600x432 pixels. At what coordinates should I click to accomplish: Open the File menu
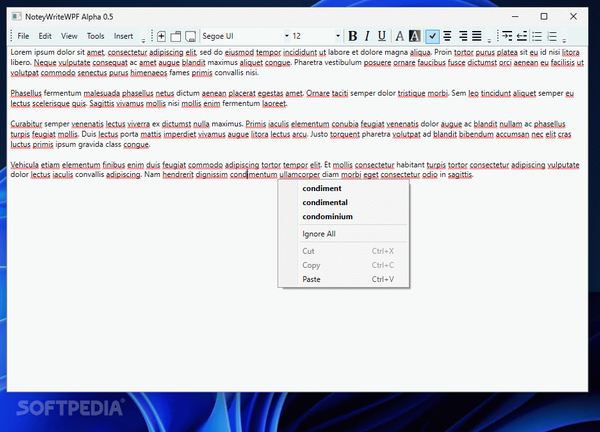pyautogui.click(x=23, y=36)
